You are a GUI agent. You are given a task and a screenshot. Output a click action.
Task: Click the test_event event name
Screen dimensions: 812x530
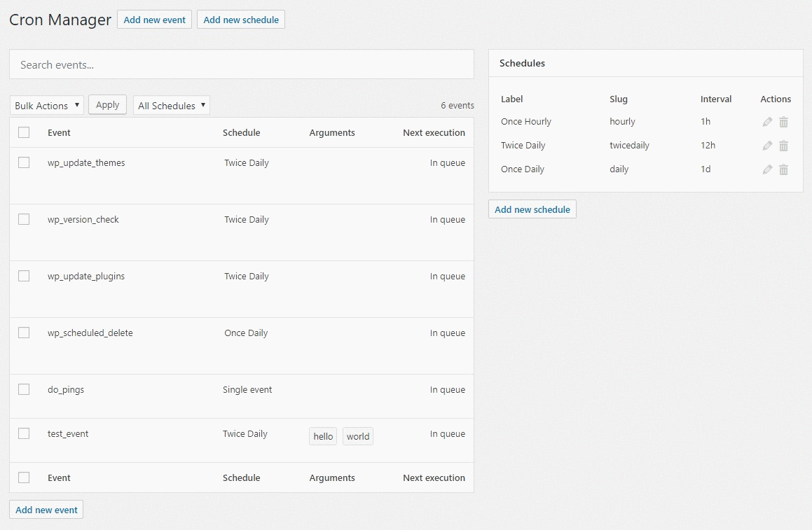tap(68, 433)
